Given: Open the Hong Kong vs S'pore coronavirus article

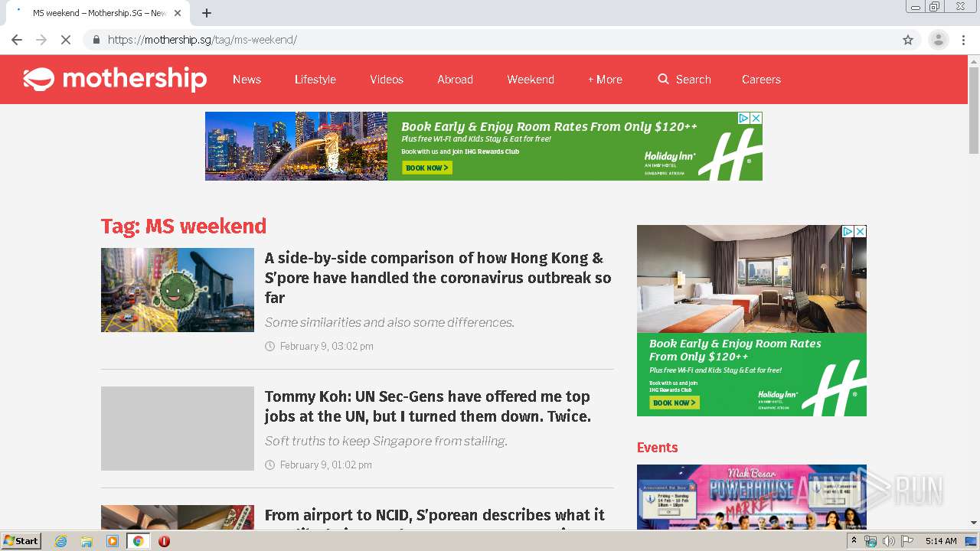Looking at the screenshot, I should tap(438, 278).
